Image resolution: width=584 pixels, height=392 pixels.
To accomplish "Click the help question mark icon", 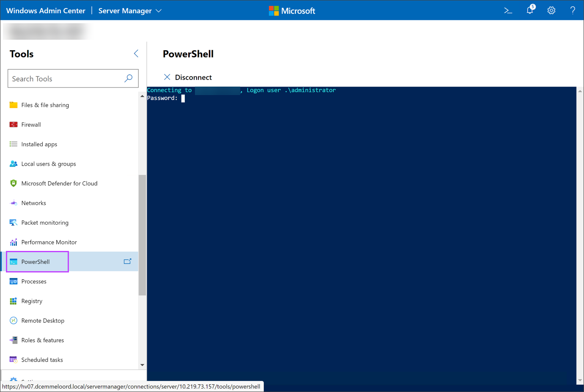I will click(x=573, y=11).
